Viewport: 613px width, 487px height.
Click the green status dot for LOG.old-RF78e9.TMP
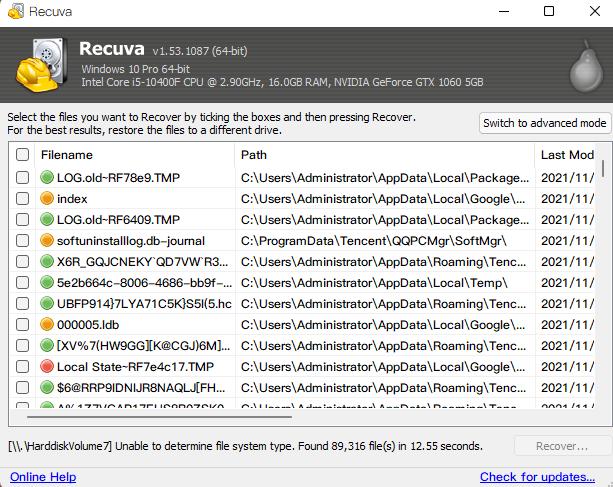(x=47, y=177)
